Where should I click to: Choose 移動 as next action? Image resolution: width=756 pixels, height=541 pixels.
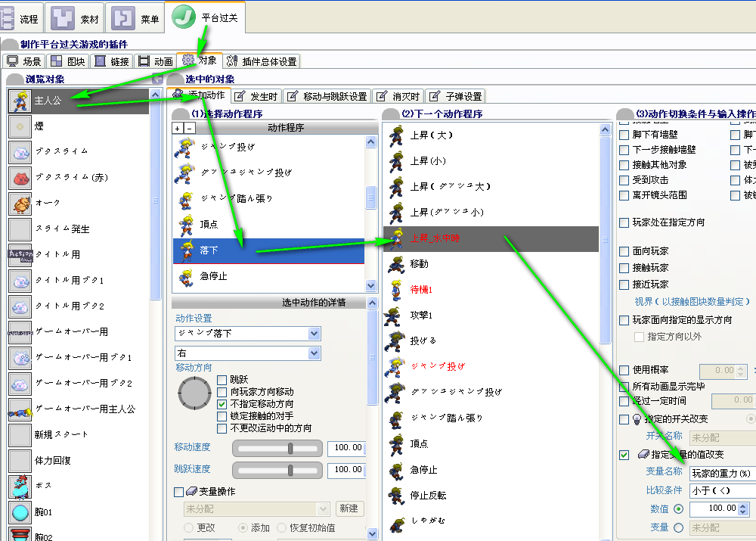point(491,264)
